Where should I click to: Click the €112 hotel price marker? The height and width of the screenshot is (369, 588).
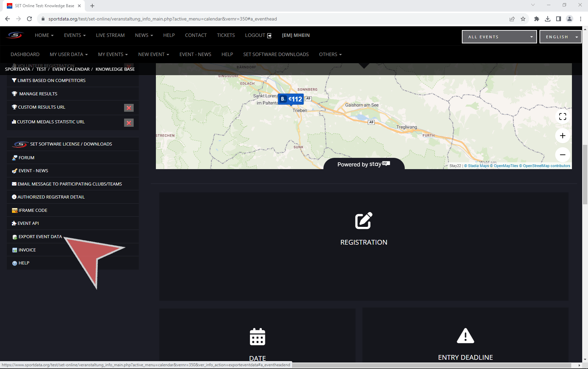pyautogui.click(x=291, y=99)
